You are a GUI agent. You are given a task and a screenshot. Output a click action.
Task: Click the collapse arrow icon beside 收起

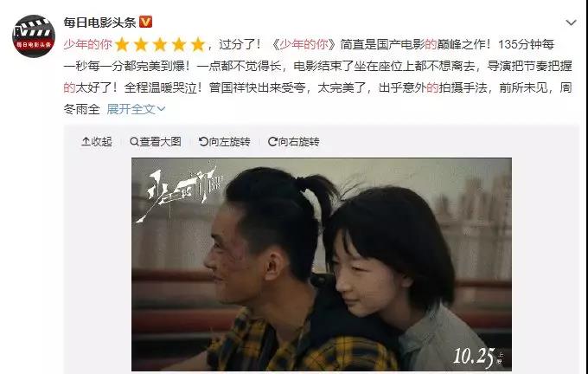click(86, 142)
